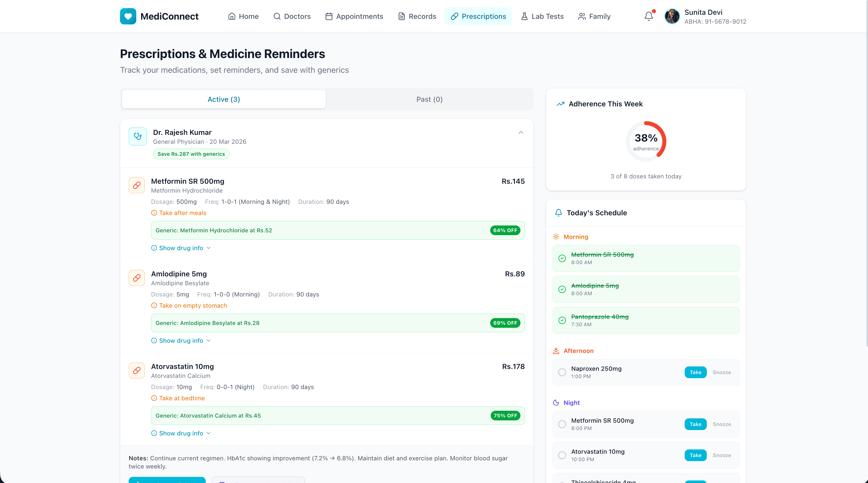Click the MediConnect heart logo

click(x=128, y=16)
